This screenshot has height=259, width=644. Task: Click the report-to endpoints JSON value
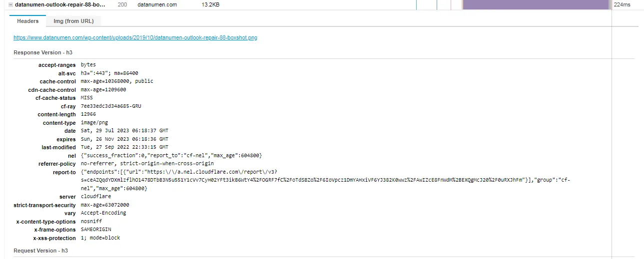click(x=325, y=180)
